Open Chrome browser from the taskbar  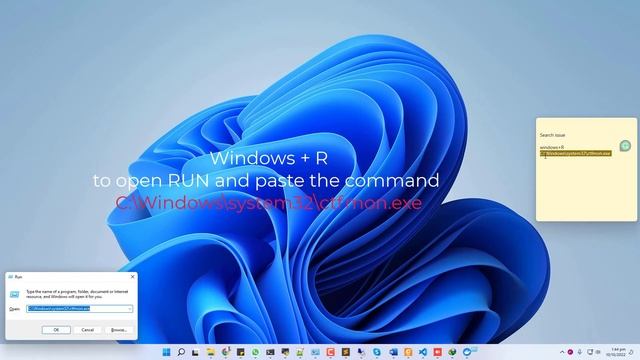point(226,352)
